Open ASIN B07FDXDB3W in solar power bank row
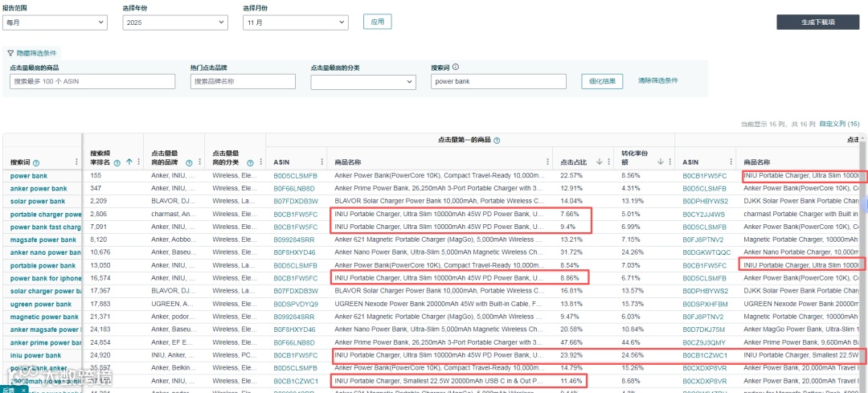The width and height of the screenshot is (868, 393). 296,202
